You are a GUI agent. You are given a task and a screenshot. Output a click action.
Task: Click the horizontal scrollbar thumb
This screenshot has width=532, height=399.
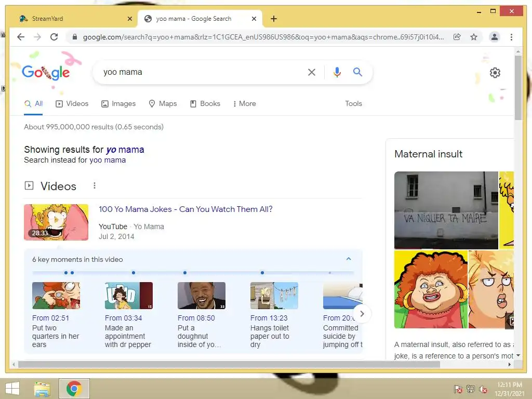(229, 365)
